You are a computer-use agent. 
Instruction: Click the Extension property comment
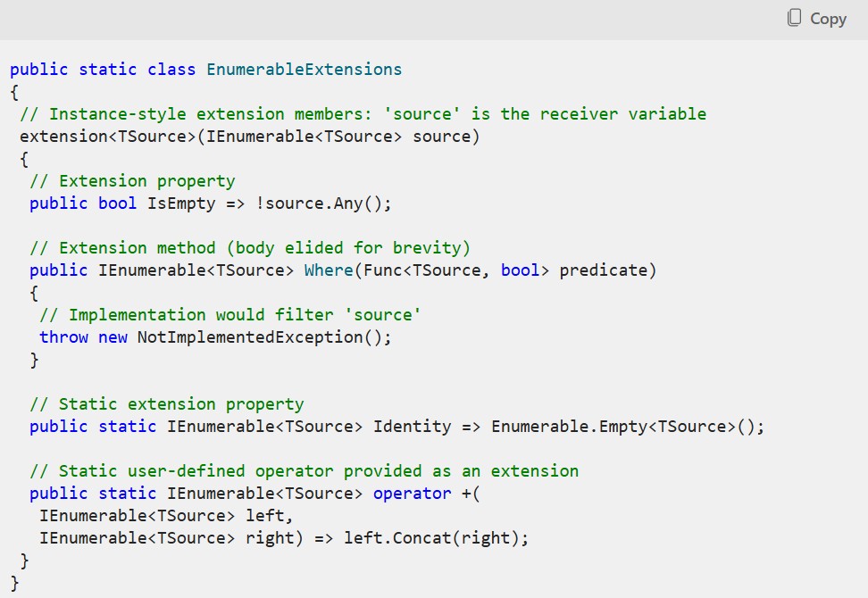click(x=132, y=180)
